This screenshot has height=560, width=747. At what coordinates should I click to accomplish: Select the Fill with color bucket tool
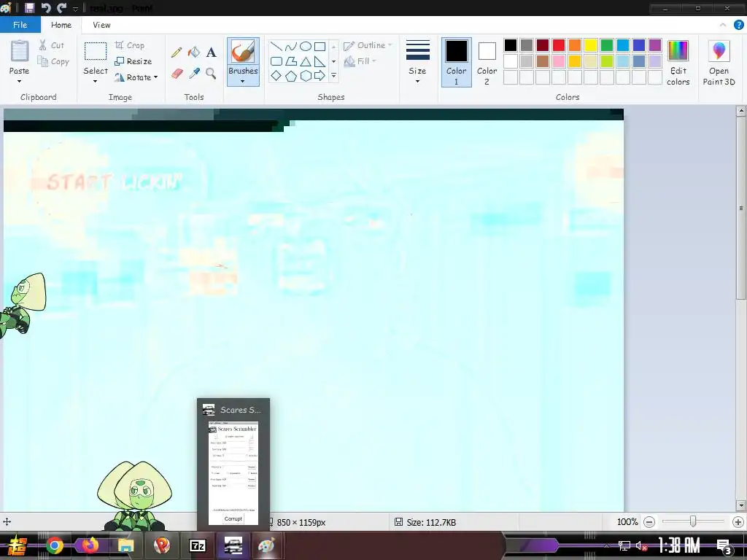[194, 52]
